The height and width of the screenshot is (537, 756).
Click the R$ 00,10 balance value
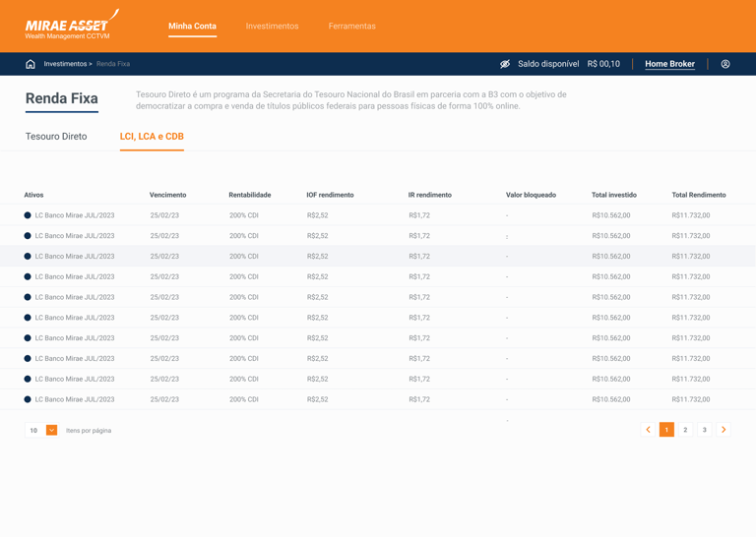coord(603,64)
